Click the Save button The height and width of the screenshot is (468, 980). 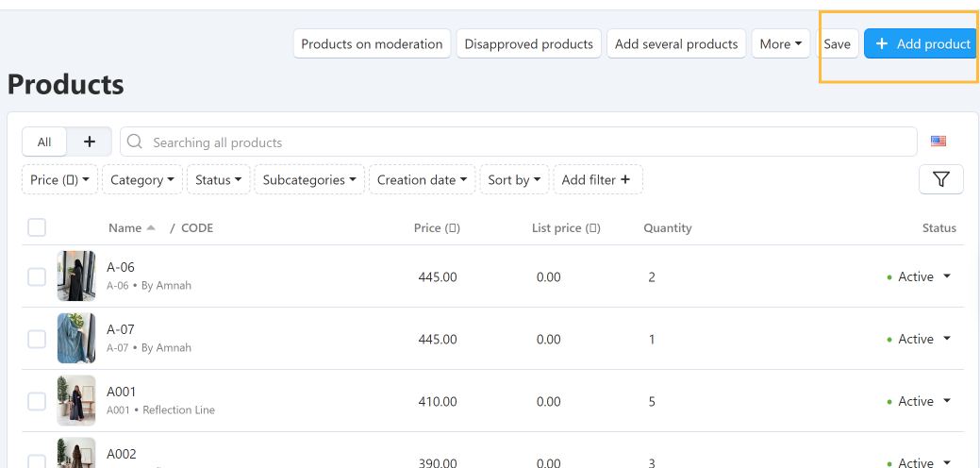coord(837,43)
